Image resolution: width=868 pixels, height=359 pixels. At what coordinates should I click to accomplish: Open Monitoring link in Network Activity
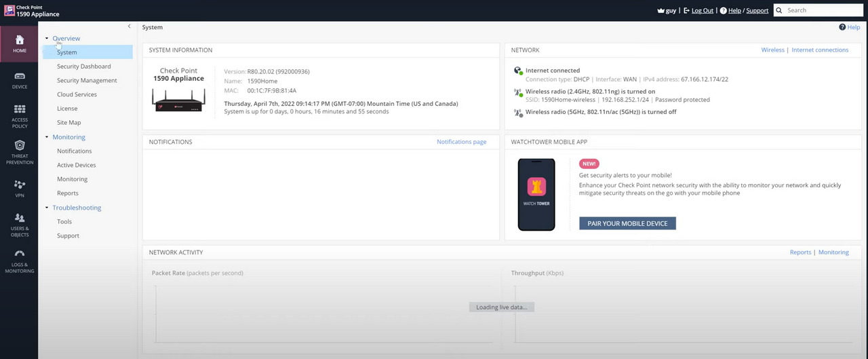tap(833, 252)
